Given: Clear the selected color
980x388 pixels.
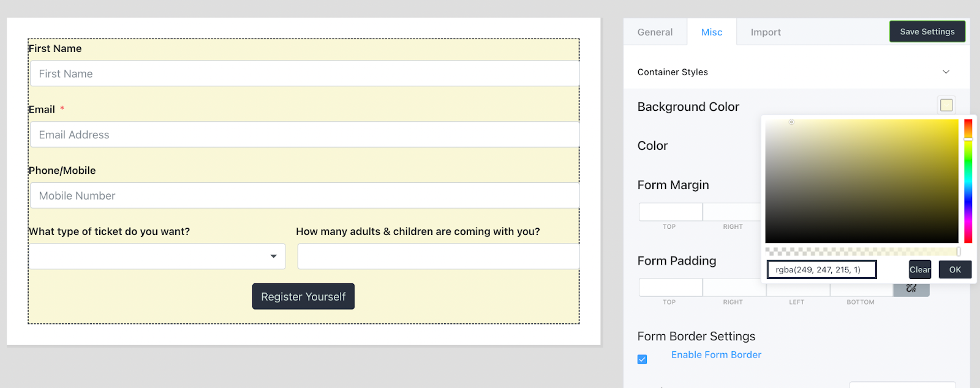Looking at the screenshot, I should (x=919, y=270).
